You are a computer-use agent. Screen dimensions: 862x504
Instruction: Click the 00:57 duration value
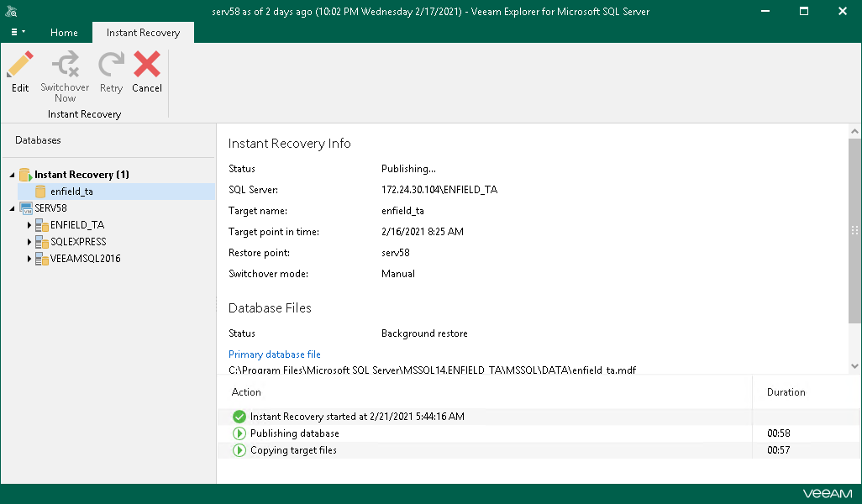click(779, 450)
